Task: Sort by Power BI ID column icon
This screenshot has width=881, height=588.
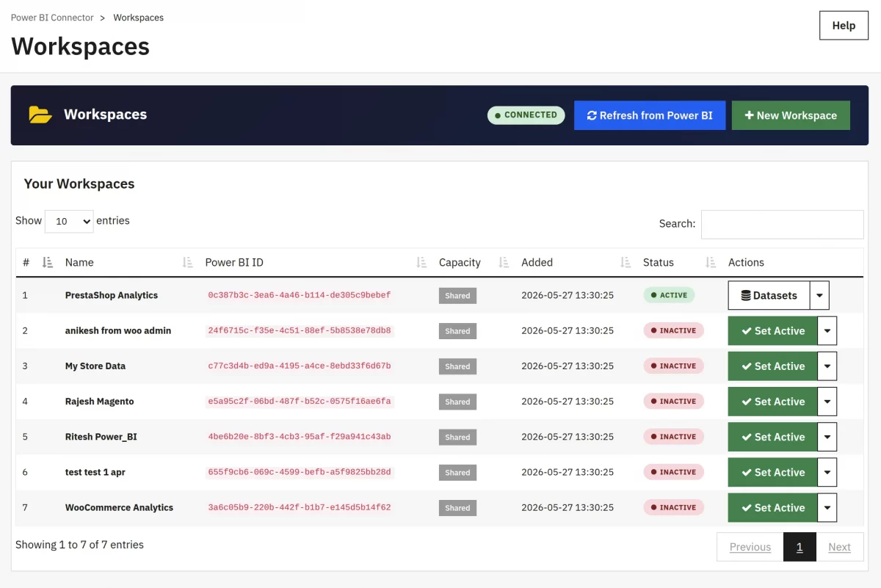Action: (421, 262)
